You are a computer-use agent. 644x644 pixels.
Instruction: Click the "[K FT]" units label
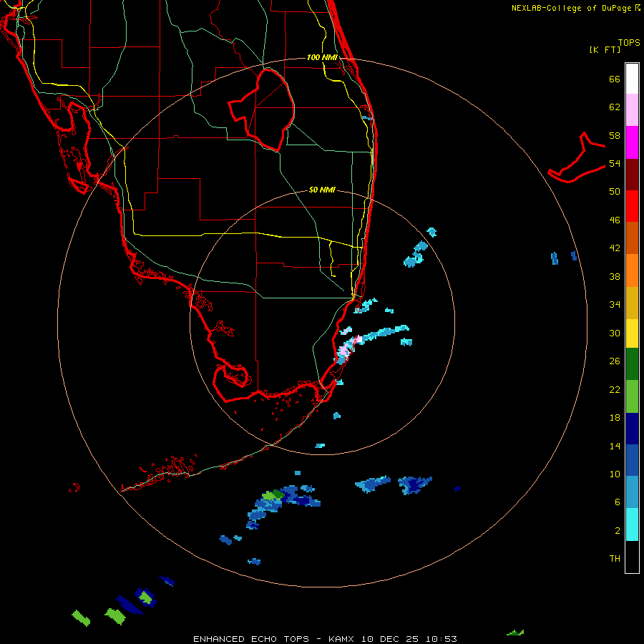tap(605, 49)
